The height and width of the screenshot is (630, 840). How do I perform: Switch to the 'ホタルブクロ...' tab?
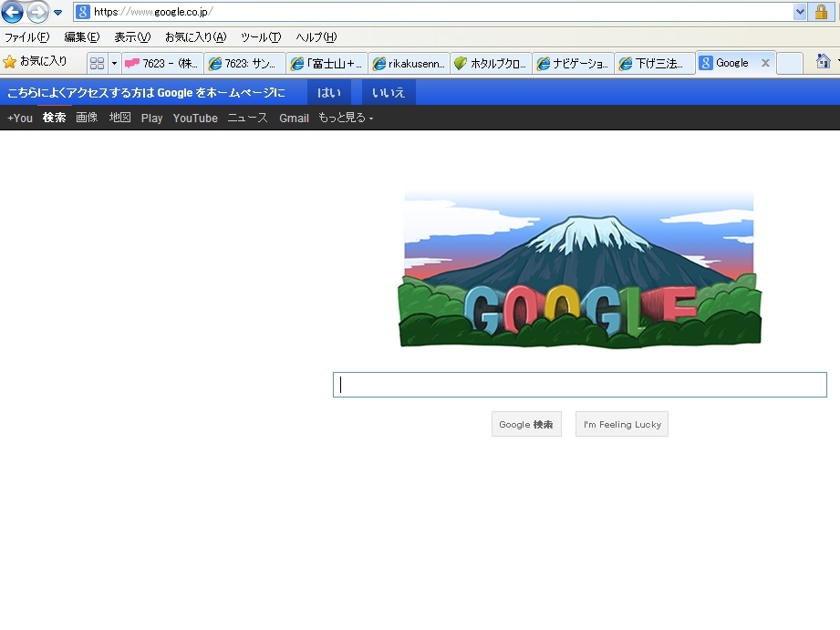pyautogui.click(x=492, y=63)
